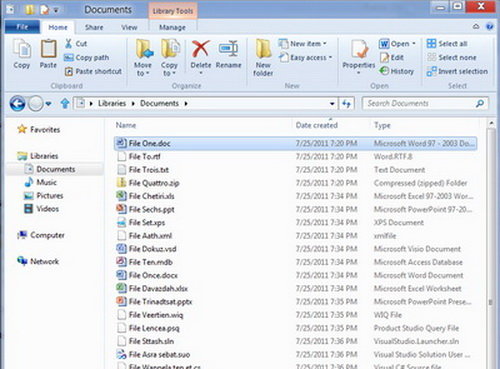The height and width of the screenshot is (369, 500).
Task: Minimize the ribbon with the caret icon
Action: point(476,27)
